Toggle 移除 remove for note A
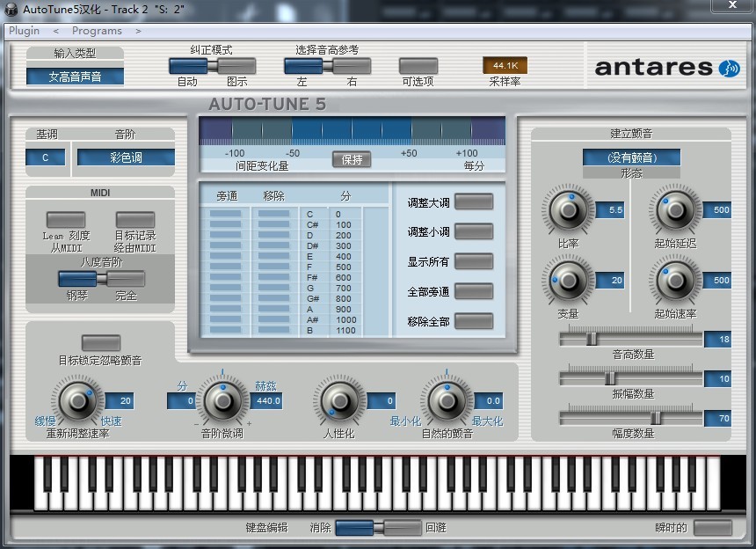This screenshot has height=549, width=756. 274,309
